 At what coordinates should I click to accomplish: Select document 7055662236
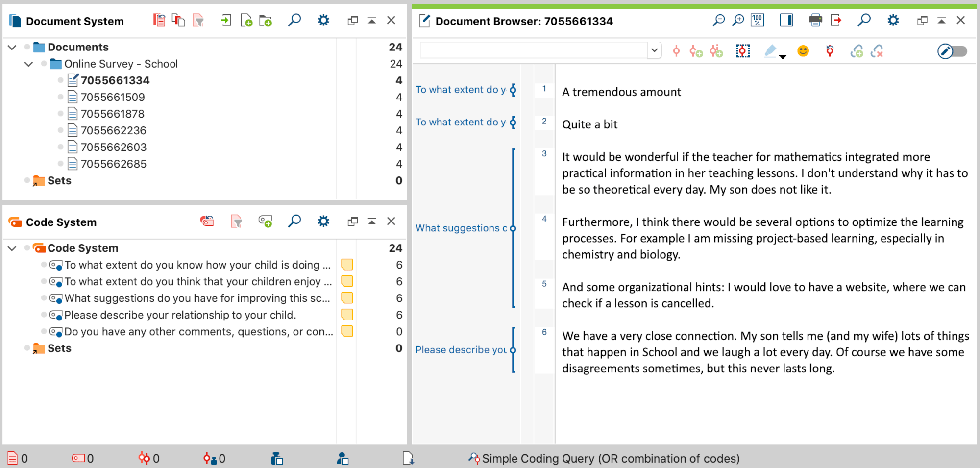[113, 130]
